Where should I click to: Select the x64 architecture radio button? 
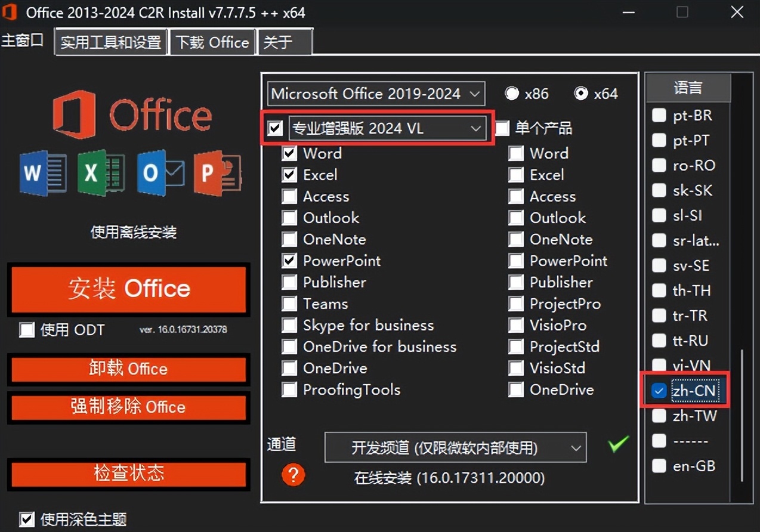point(580,94)
